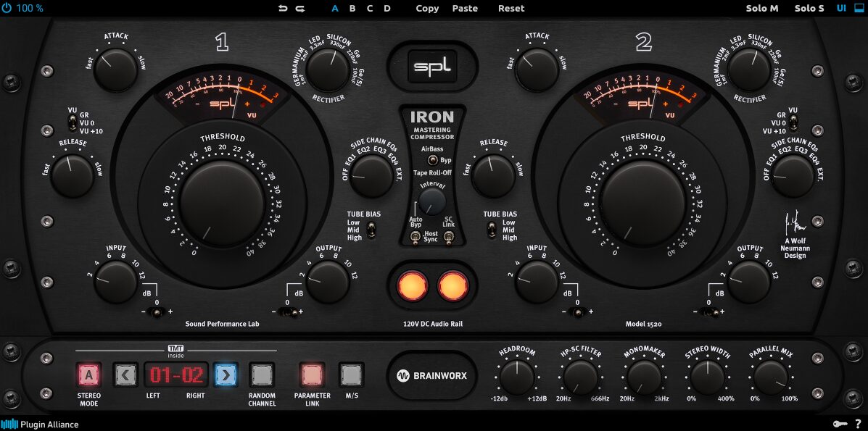The image size is (868, 431).
Task: Toggle the Stereo Mode A button
Action: [x=88, y=376]
